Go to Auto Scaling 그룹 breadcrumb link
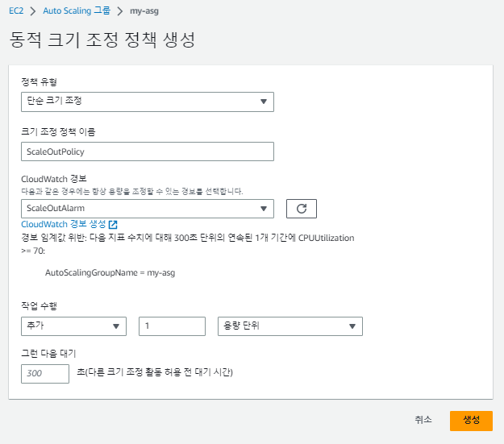Image resolution: width=504 pixels, height=444 pixels. pos(77,10)
